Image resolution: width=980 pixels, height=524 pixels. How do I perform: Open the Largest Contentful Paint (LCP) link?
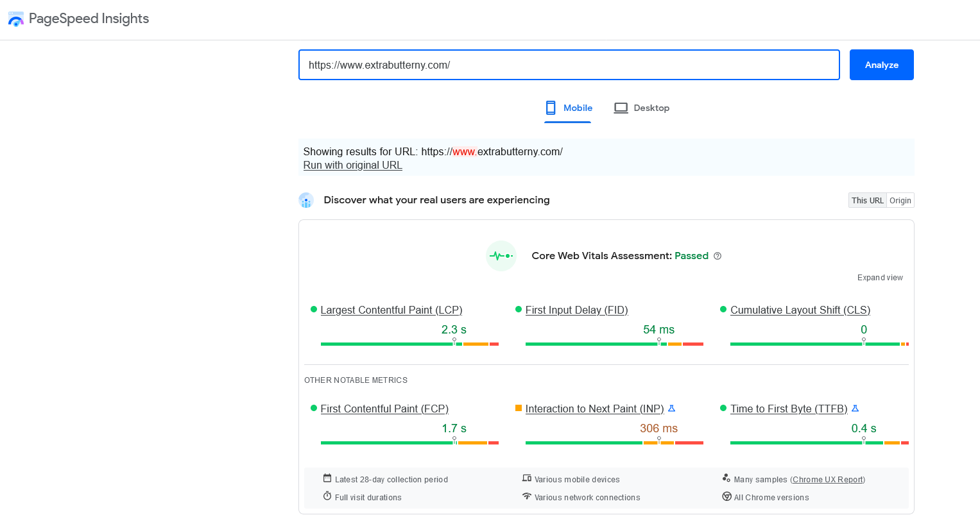391,310
